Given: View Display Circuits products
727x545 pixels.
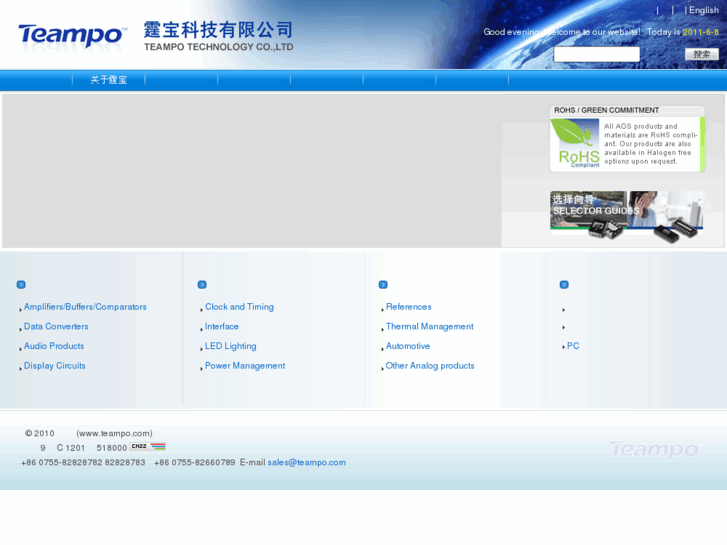Looking at the screenshot, I should pos(55,365).
